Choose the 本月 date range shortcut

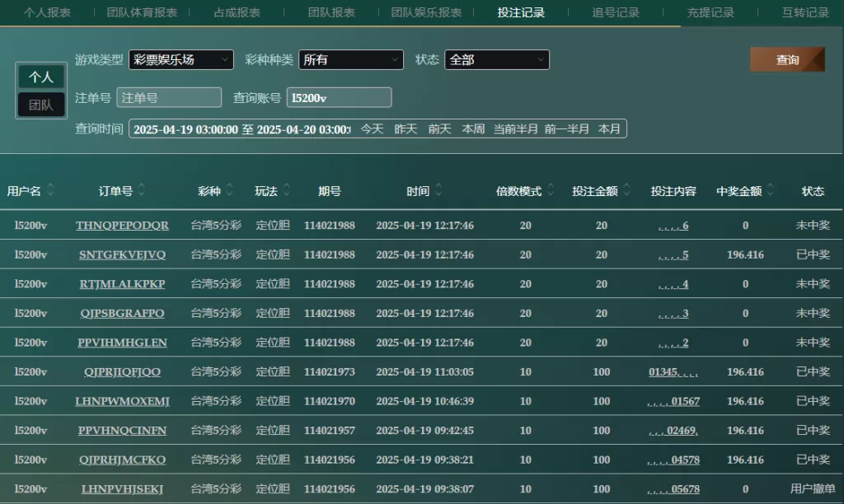click(609, 129)
